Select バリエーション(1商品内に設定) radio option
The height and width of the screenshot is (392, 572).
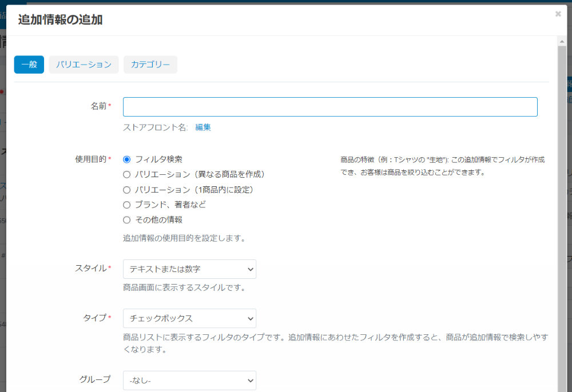tap(126, 190)
